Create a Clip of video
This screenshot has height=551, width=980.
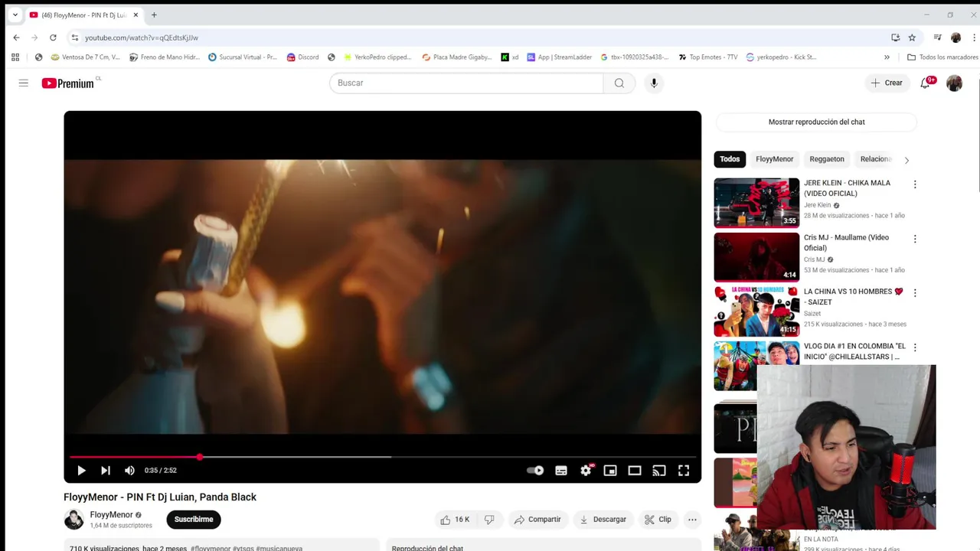point(658,520)
